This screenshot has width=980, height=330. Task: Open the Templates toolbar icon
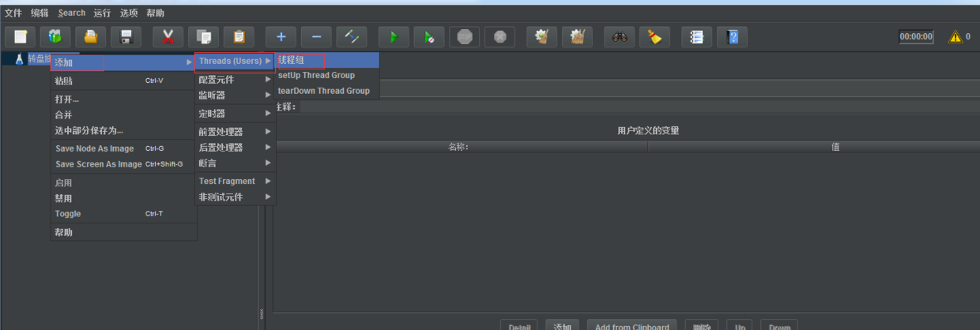coord(55,36)
